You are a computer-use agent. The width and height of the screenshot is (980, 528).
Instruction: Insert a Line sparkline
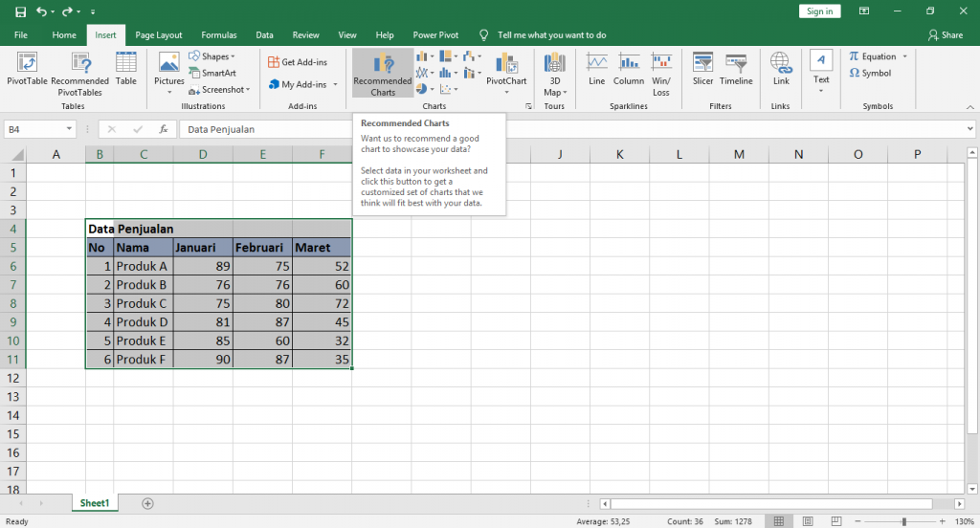pos(597,69)
